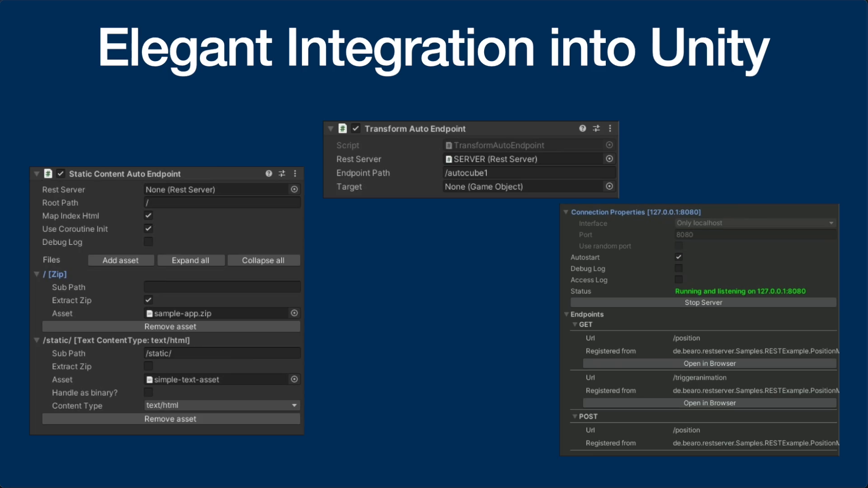Collapse the / [Zip] file entry
The width and height of the screenshot is (868, 488).
pos(37,274)
